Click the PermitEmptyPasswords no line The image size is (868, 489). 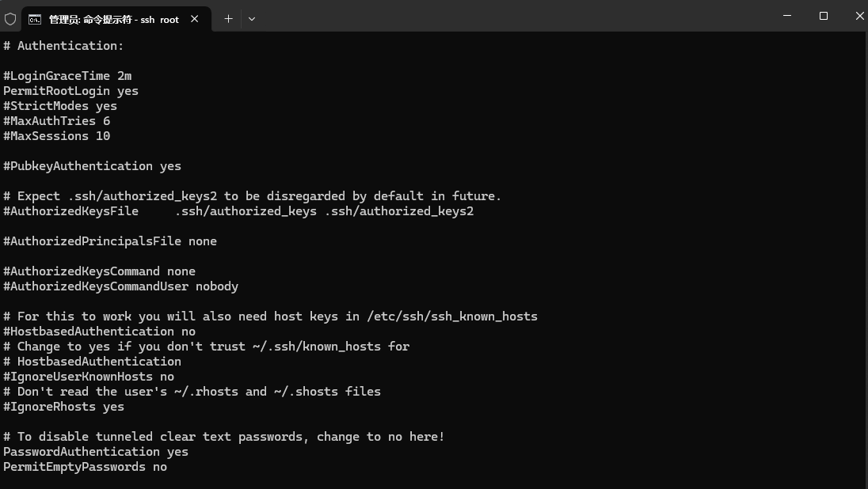pos(85,467)
